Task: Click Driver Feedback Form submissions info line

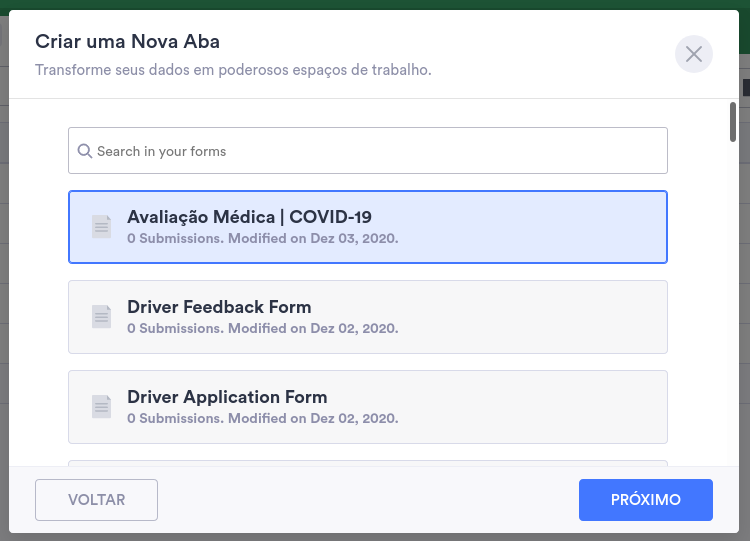Action: point(262,328)
